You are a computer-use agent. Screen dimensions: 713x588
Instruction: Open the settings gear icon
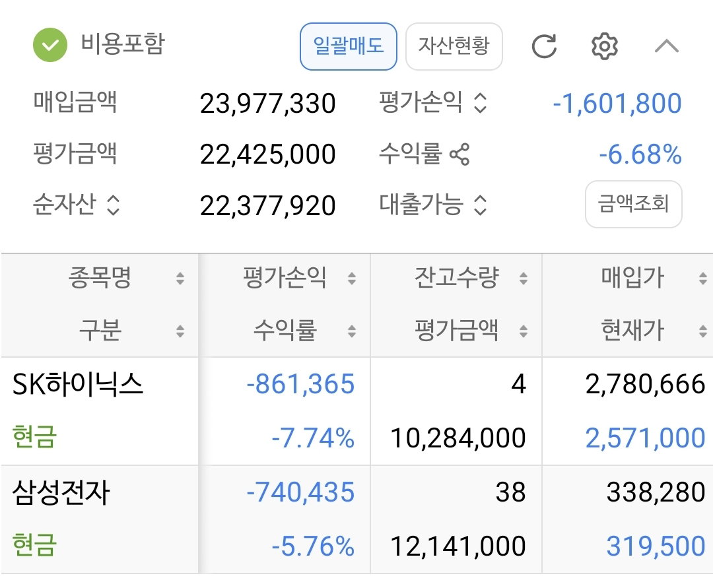tap(604, 46)
